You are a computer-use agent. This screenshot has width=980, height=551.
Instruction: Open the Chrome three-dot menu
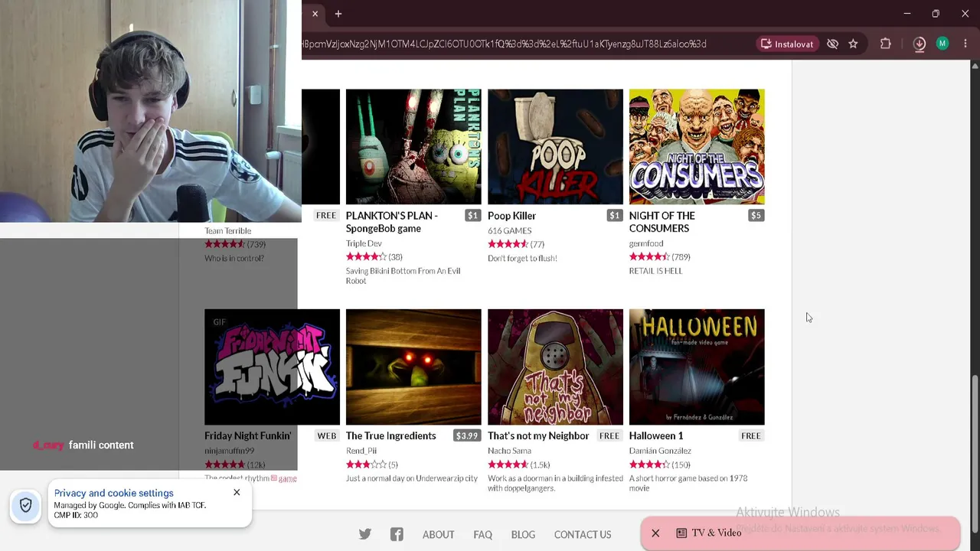[x=965, y=44]
